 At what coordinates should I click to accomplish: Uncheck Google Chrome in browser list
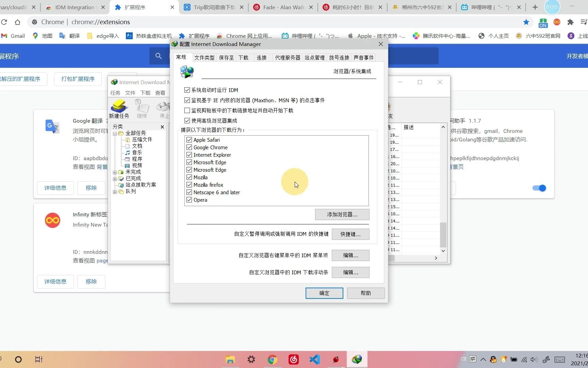tap(189, 147)
